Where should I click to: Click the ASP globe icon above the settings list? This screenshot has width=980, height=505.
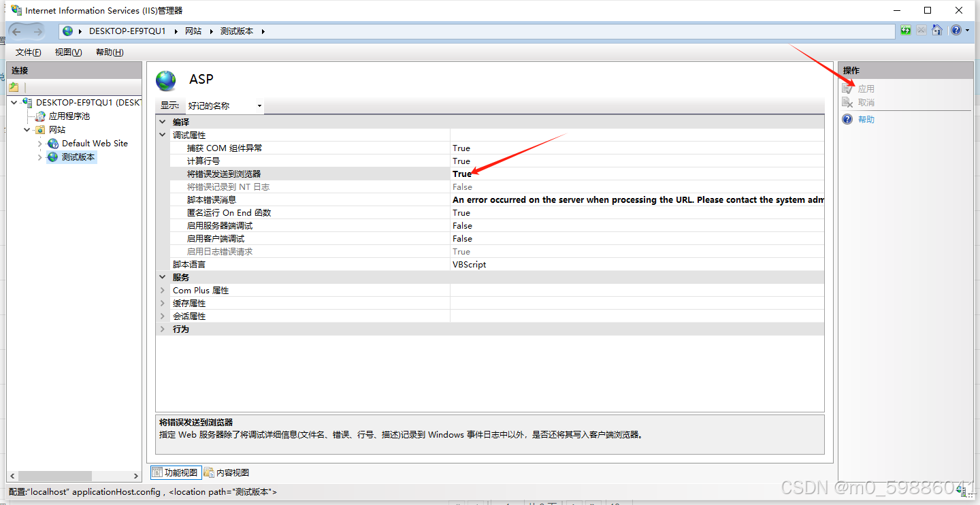(x=165, y=80)
